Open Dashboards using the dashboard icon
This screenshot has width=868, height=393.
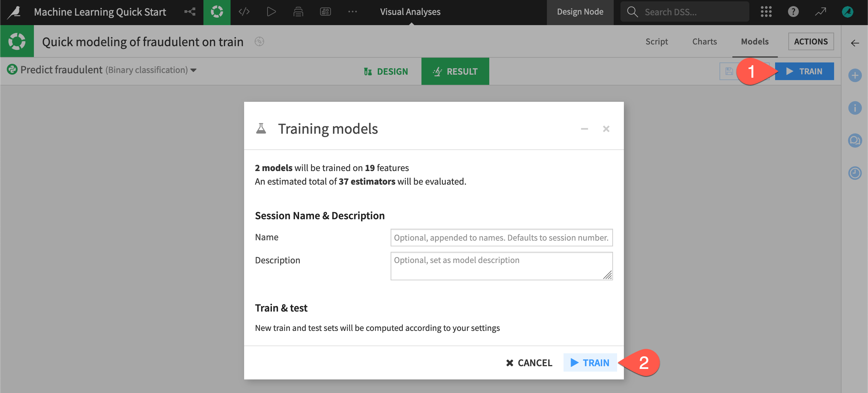325,12
